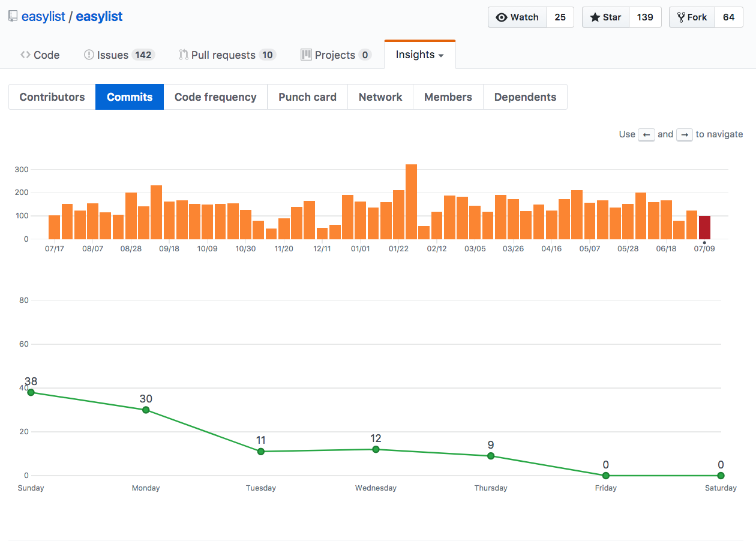
Task: Click the Sunday axis label
Action: click(x=31, y=488)
